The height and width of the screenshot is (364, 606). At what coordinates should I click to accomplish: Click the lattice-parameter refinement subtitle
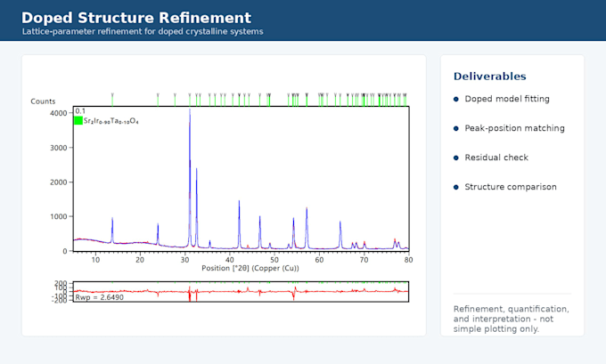143,32
